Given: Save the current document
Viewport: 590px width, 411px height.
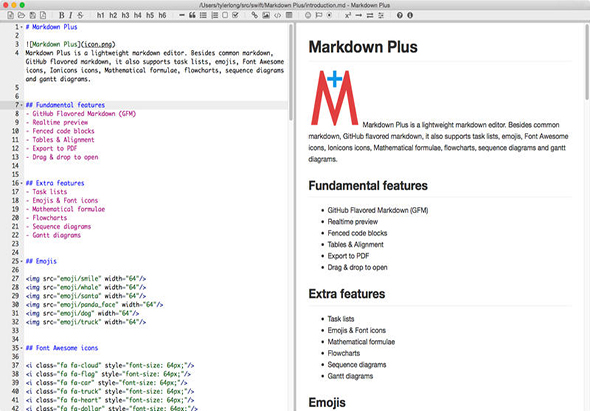Looking at the screenshot, I should pyautogui.click(x=33, y=15).
